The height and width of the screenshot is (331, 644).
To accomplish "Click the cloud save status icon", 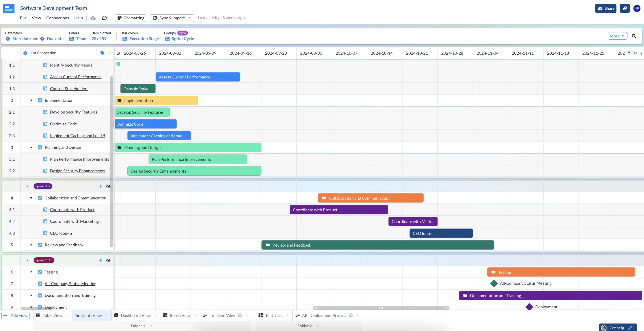I will click(x=93, y=18).
